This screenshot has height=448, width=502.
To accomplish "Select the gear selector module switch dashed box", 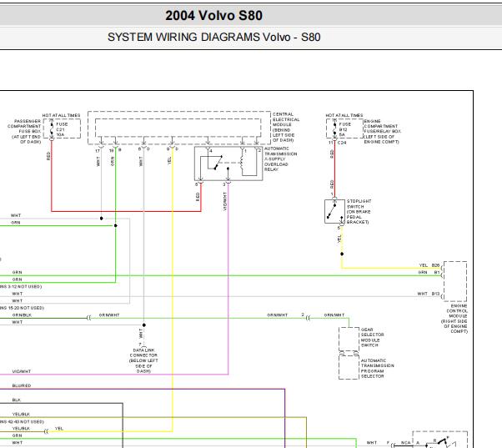I will [349, 339].
